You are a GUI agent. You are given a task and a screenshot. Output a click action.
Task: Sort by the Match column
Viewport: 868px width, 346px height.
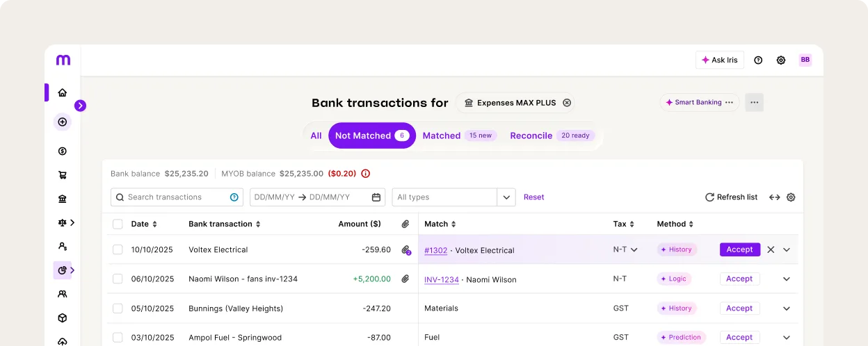point(440,224)
